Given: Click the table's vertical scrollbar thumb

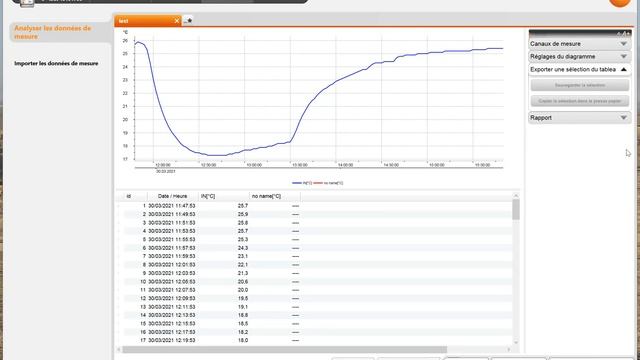Looking at the screenshot, I should [516, 210].
